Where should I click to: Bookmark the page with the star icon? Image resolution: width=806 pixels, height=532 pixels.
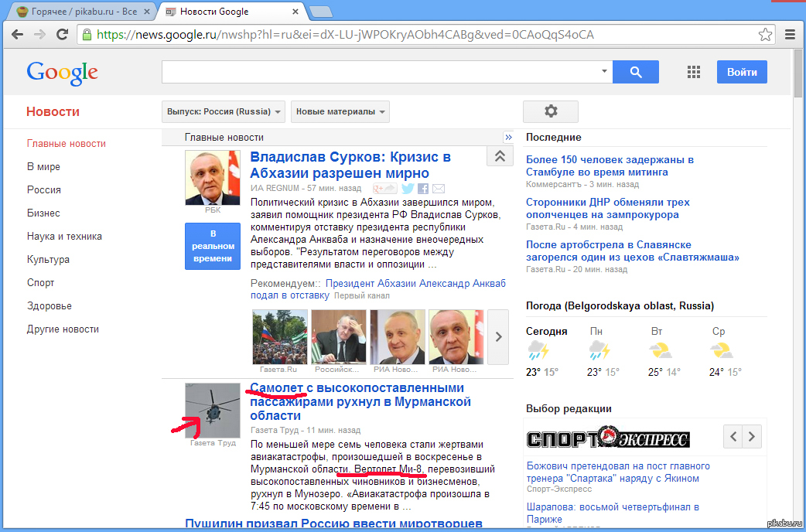click(765, 35)
